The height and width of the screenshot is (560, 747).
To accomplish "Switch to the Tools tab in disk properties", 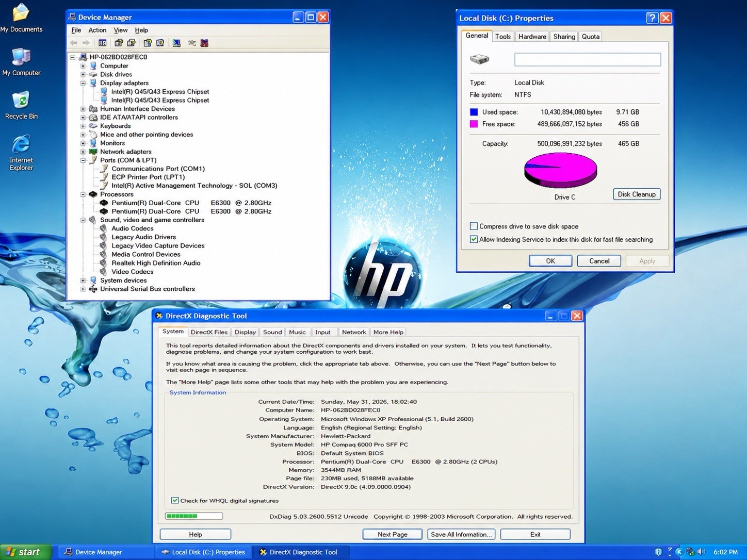I will (503, 37).
